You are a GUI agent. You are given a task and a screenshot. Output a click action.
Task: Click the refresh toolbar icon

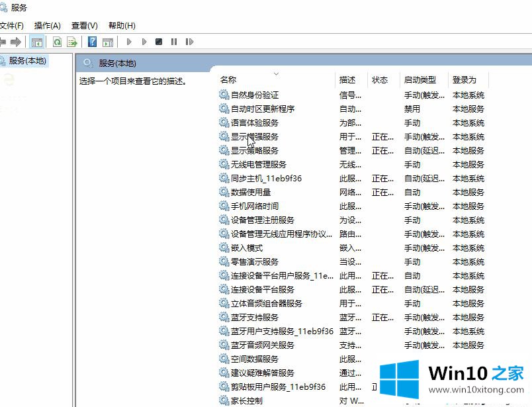point(58,42)
